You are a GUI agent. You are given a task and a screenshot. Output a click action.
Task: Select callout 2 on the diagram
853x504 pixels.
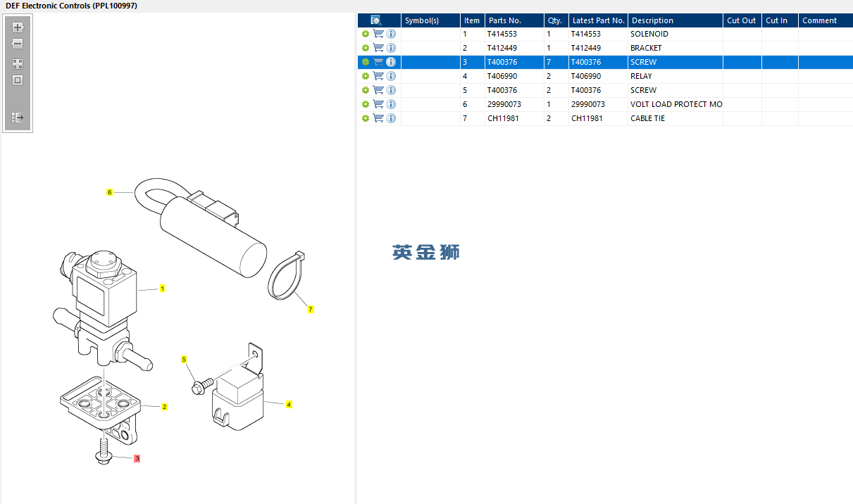(x=164, y=407)
